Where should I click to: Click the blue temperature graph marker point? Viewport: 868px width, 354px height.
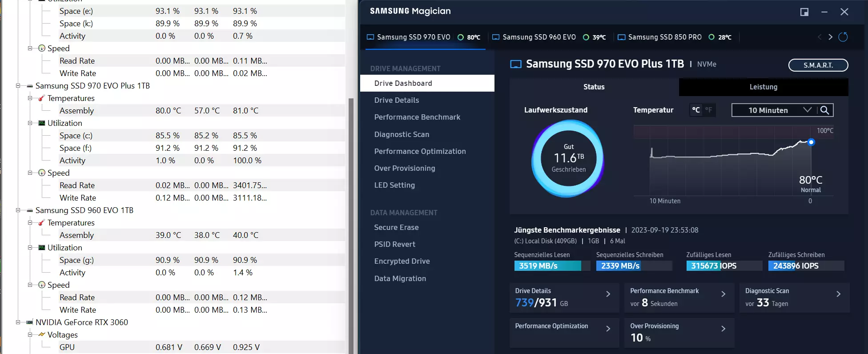[811, 142]
